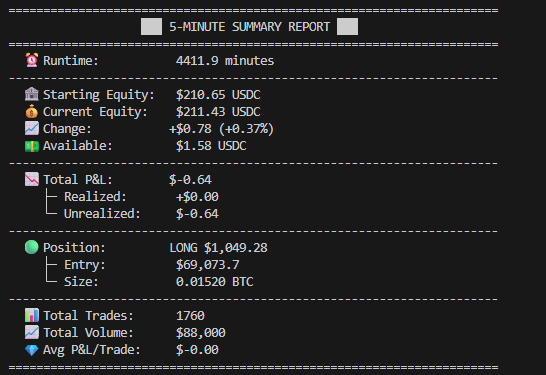Select the '$210.65 USDC' value
The height and width of the screenshot is (375, 546).
pos(218,95)
